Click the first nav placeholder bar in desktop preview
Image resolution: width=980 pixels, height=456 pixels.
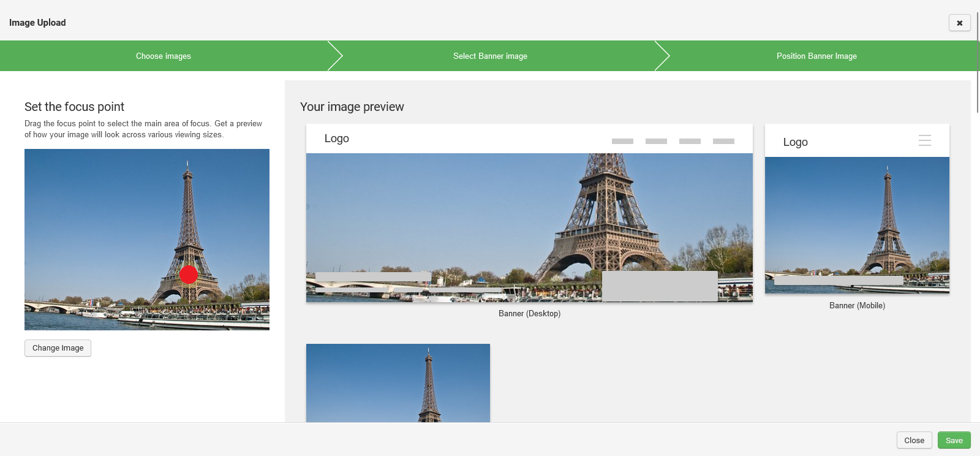pyautogui.click(x=622, y=141)
